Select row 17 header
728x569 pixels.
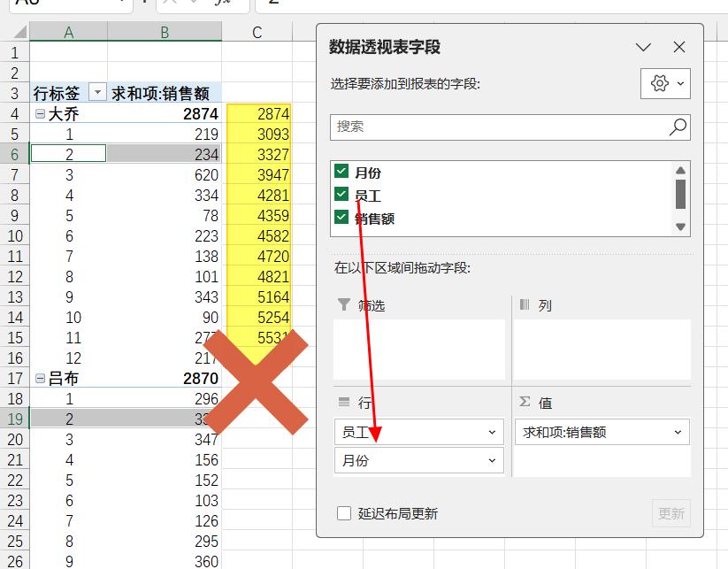click(14, 379)
